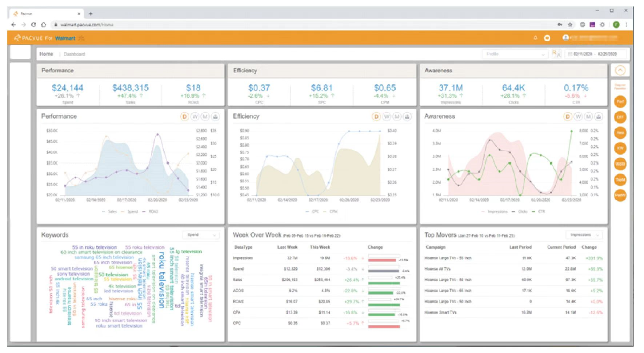
Task: Open the Profile dropdown selector
Action: point(515,54)
